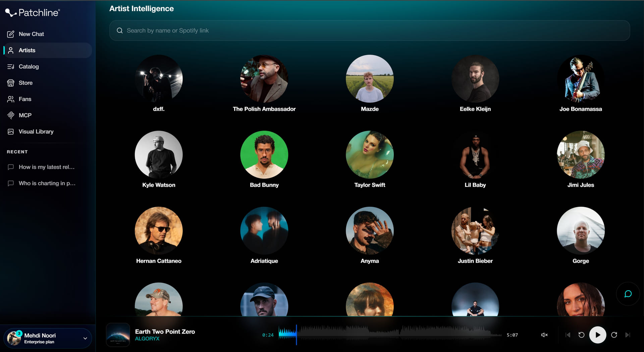The image size is (644, 352).
Task: Select the Mazde artist avatar
Action: tap(370, 79)
